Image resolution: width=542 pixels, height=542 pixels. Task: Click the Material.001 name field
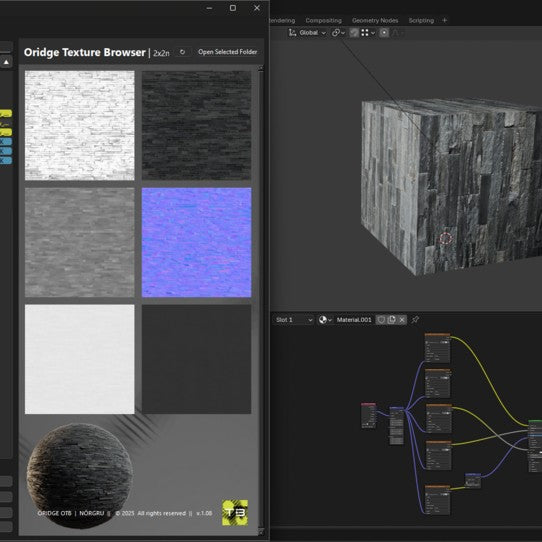(354, 320)
